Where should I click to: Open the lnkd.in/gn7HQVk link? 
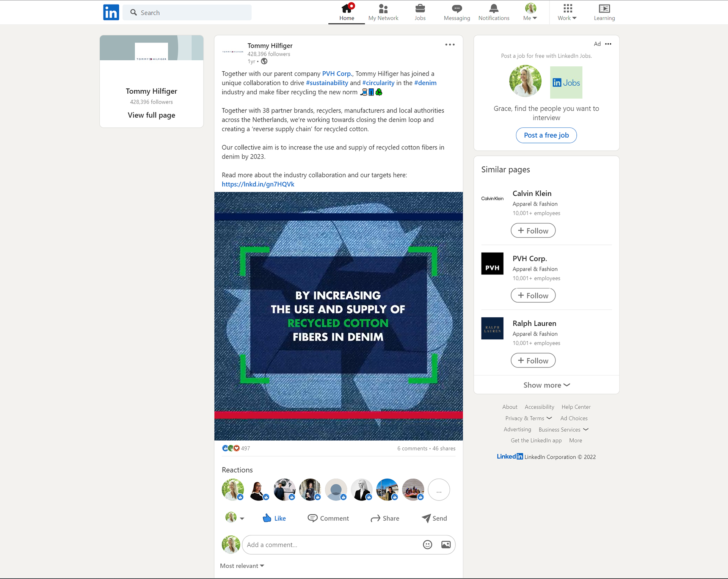point(258,184)
